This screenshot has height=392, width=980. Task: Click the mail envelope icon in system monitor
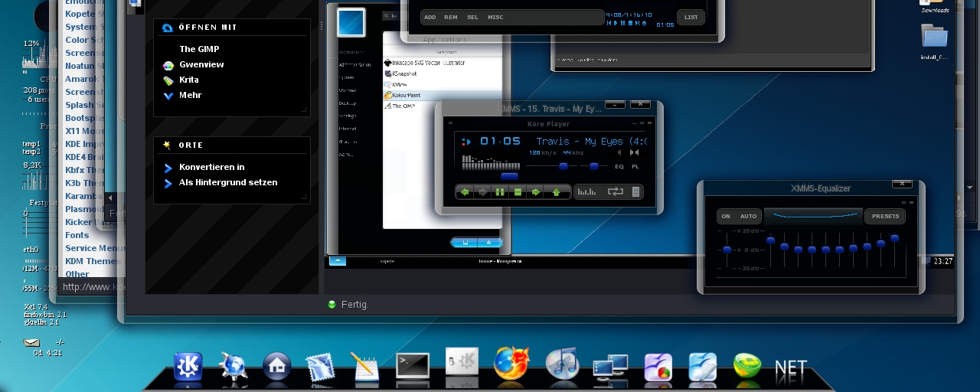[x=31, y=342]
